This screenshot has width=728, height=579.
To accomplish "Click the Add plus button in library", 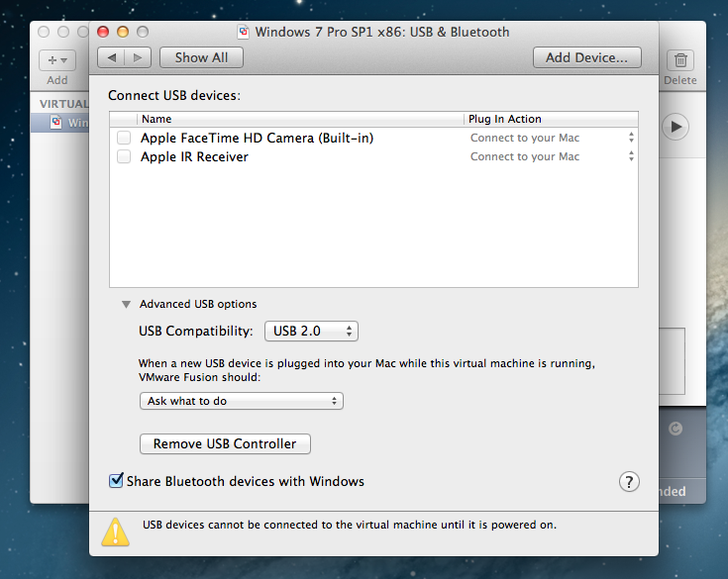I will coord(57,60).
